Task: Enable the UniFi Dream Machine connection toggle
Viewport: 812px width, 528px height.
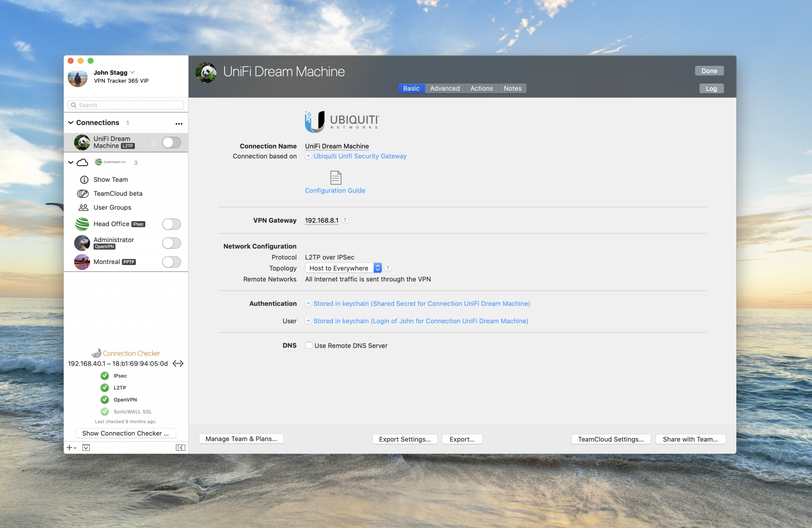Action: click(171, 142)
